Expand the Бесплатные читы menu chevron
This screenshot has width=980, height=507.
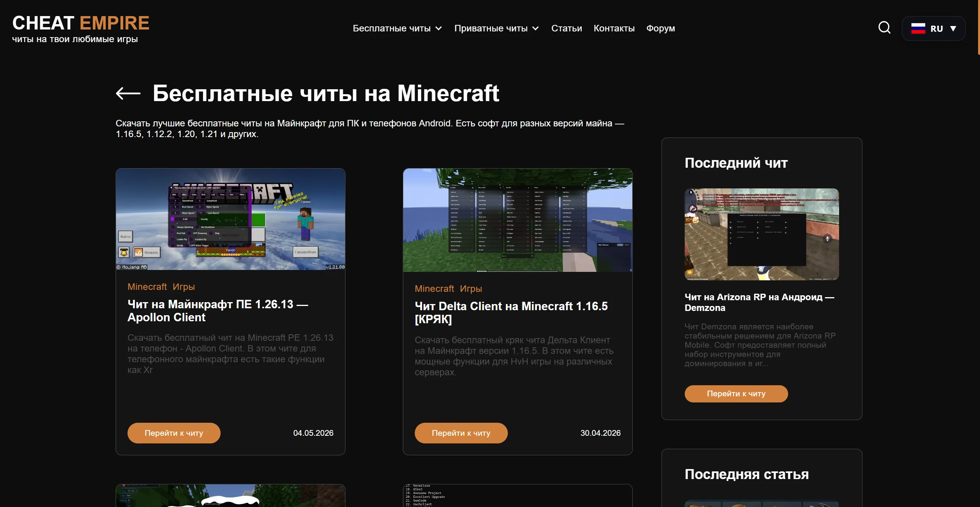pyautogui.click(x=439, y=29)
